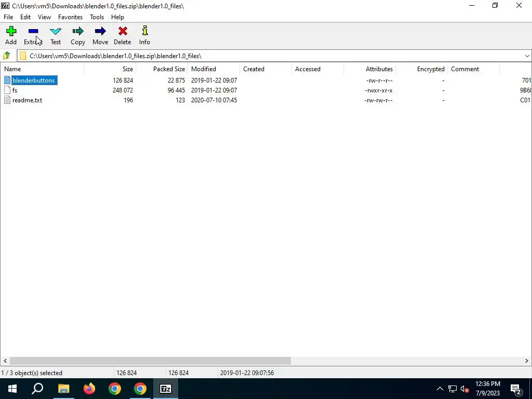This screenshot has width=532, height=399.
Task: Open first Chrome icon in taskbar
Action: pyautogui.click(x=115, y=389)
